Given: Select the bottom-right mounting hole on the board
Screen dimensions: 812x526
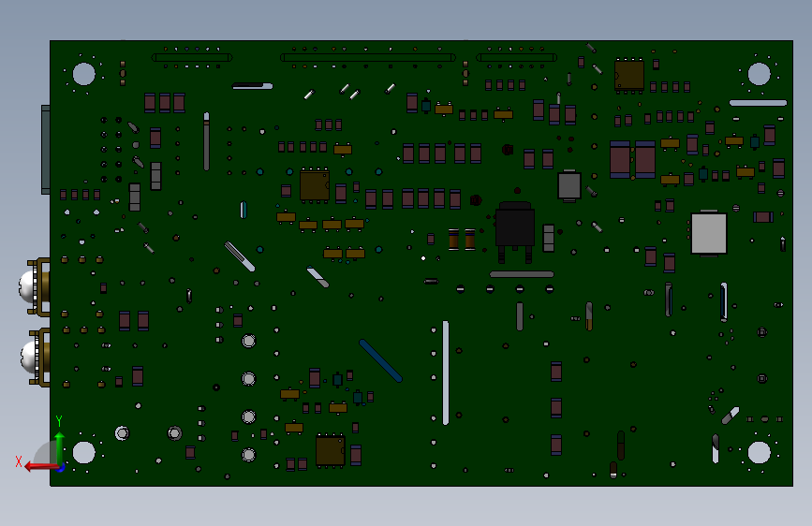Looking at the screenshot, I should tap(759, 452).
